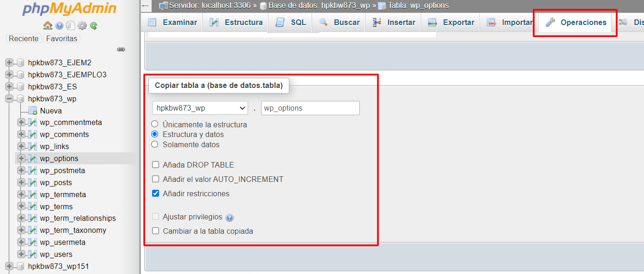The height and width of the screenshot is (274, 644).
Task: Open the documentation icon next to the help icon
Action: 70,25
